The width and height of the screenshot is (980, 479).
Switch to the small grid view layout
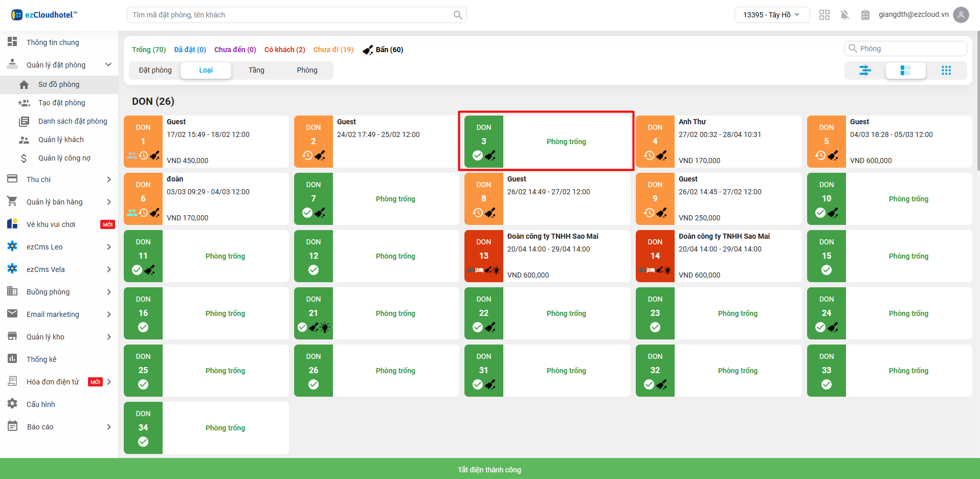(x=946, y=71)
